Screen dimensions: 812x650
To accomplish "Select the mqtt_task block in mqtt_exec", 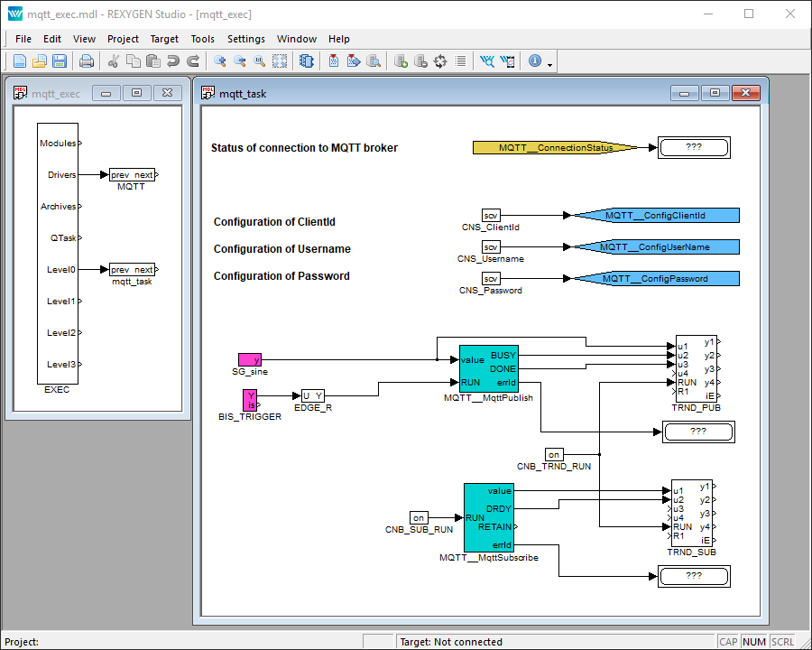I will 132,270.
